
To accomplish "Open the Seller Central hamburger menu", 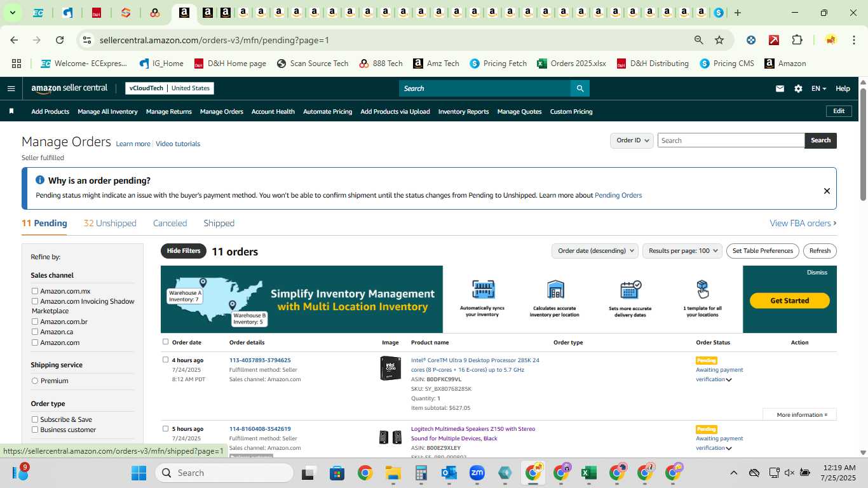I will tap(11, 88).
